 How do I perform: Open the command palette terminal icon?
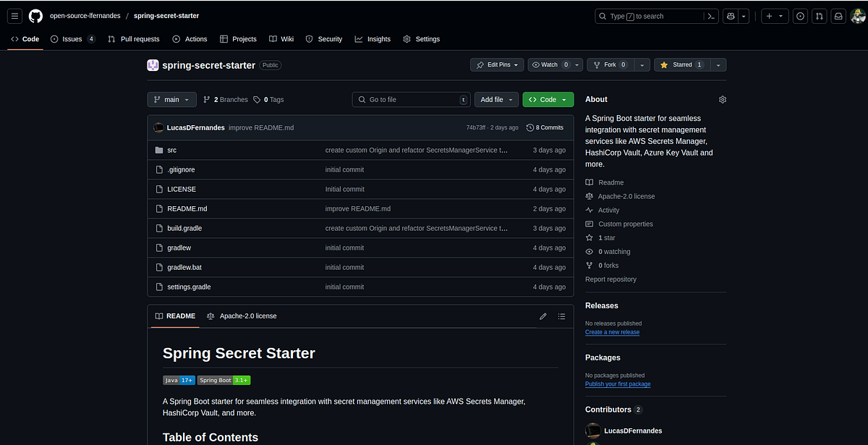pos(711,16)
